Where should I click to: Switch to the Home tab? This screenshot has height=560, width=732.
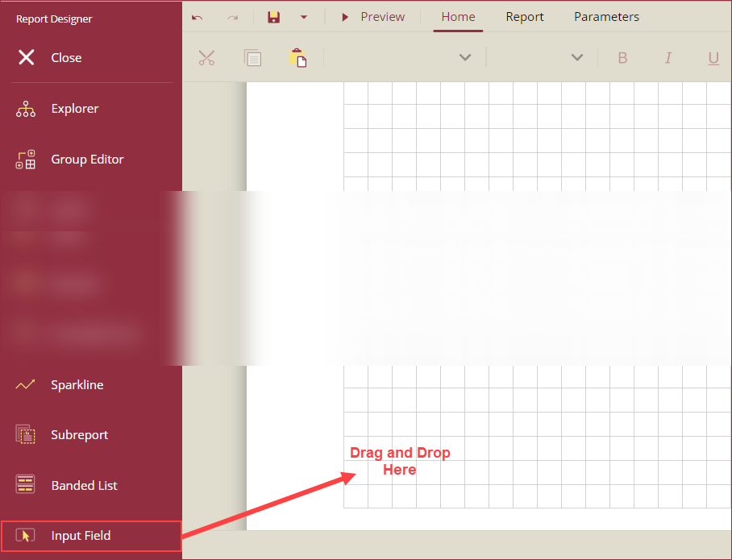[458, 17]
